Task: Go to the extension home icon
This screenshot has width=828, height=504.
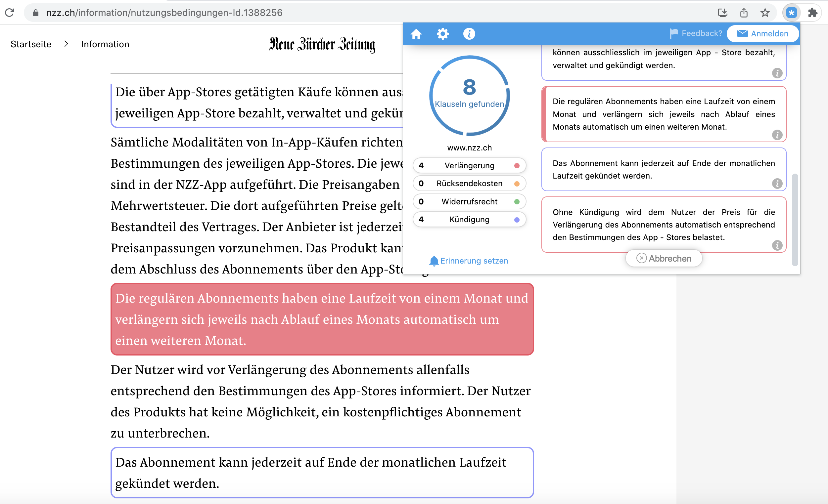Action: pos(416,34)
